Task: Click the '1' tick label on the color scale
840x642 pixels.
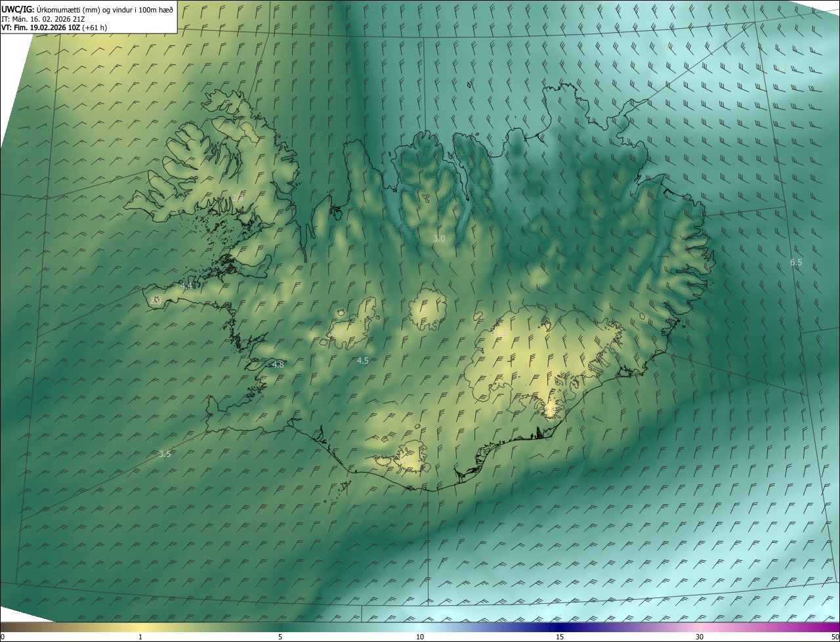Action: 140,637
